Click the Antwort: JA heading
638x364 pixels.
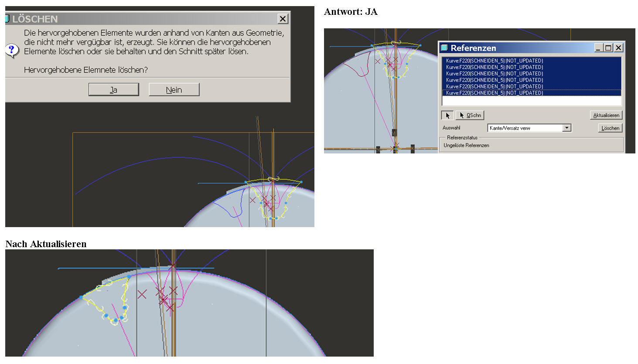point(351,12)
